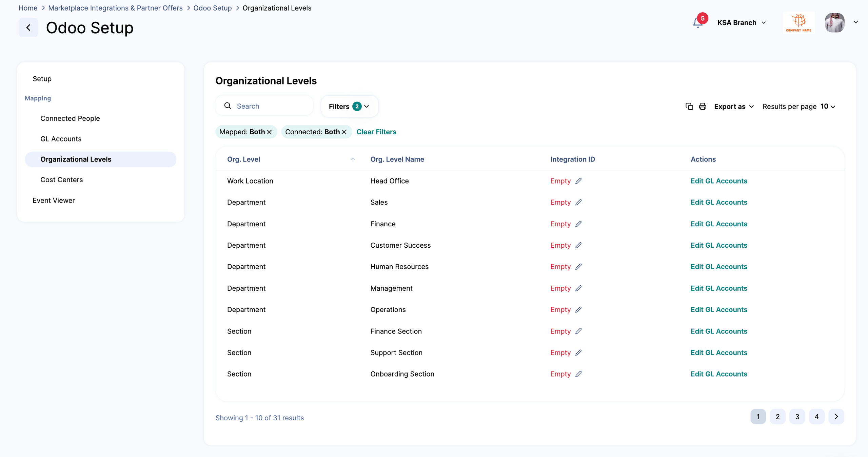Remove the Mapped: Both filter chip
868x457 pixels.
click(x=270, y=132)
